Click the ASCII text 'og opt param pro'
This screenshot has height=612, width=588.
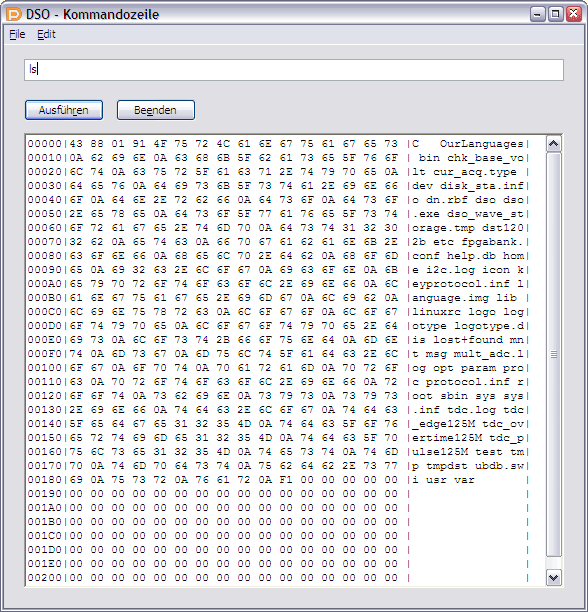[x=468, y=368]
